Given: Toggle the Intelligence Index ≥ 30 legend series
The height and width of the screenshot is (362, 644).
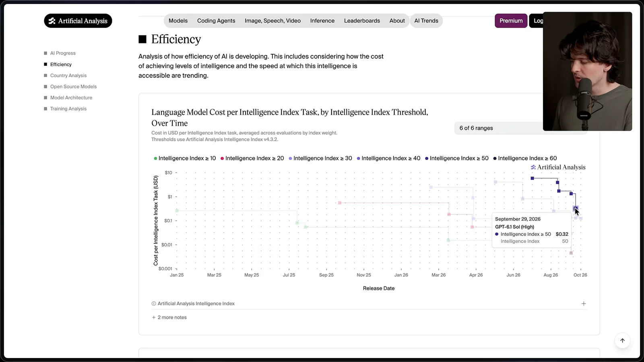Looking at the screenshot, I should click(x=320, y=158).
